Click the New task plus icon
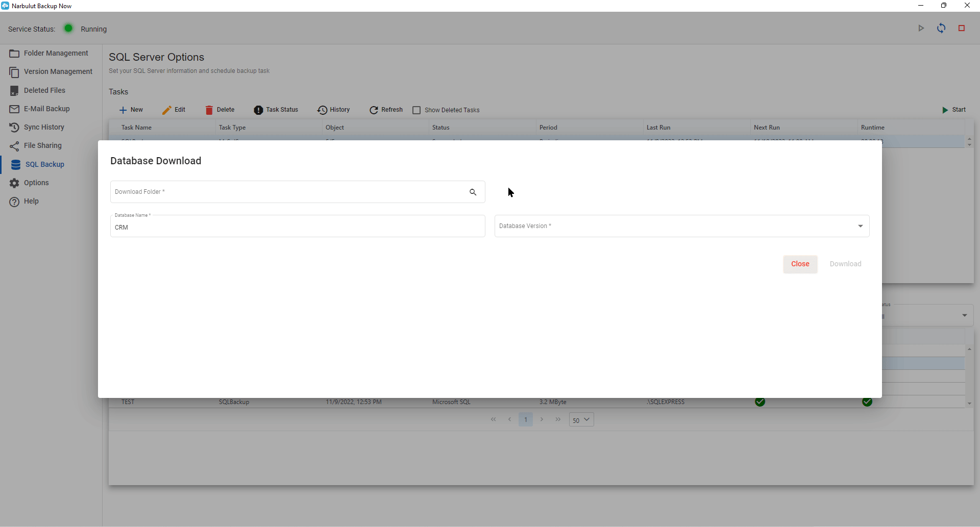This screenshot has width=980, height=527. [x=123, y=110]
